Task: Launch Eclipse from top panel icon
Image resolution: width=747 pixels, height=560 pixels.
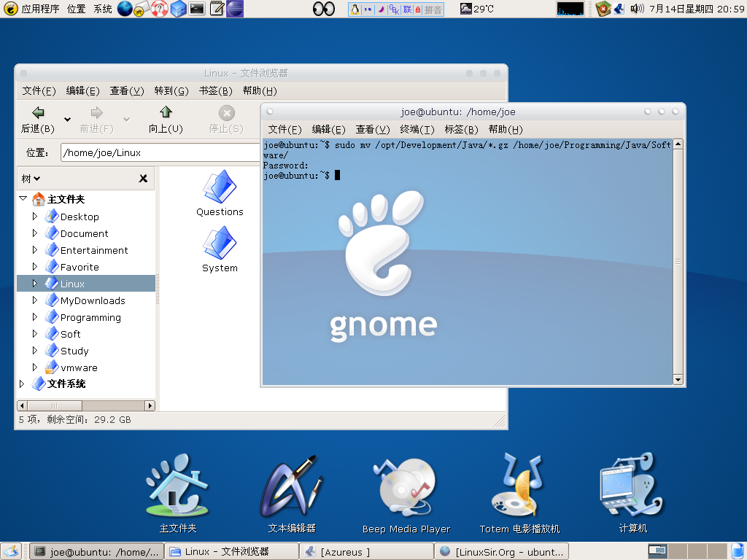Action: coord(235,9)
